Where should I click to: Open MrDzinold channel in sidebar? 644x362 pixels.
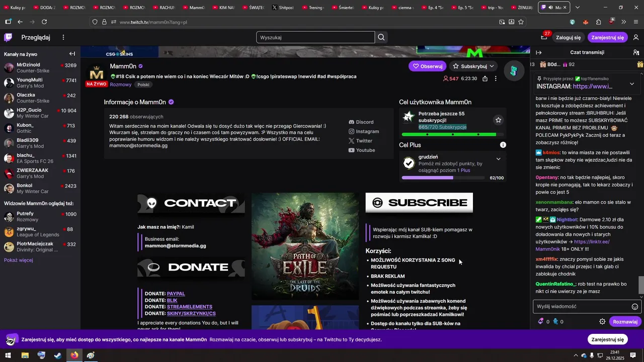40,68
